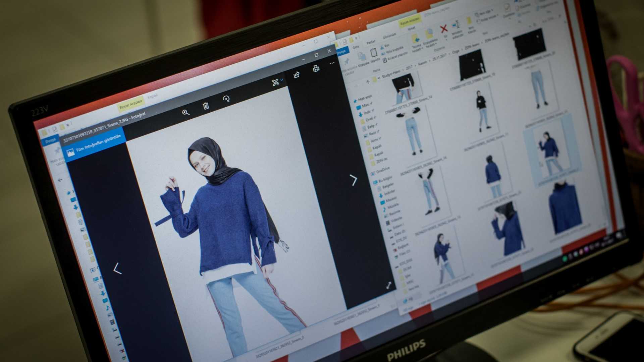
Task: Select Bu bilgisayar in navigation pane
Action: pyautogui.click(x=385, y=180)
